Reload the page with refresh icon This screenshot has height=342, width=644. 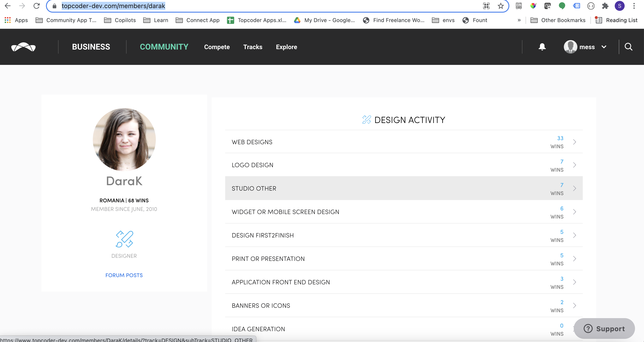tap(37, 6)
